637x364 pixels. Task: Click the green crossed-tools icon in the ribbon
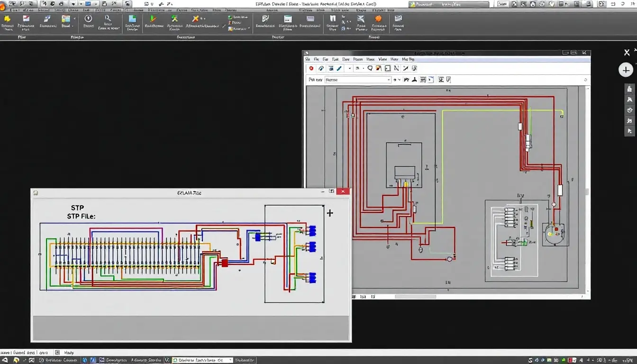(x=175, y=19)
